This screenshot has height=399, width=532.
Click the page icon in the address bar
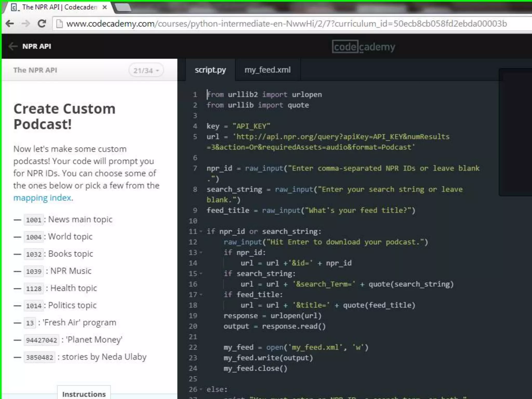59,24
